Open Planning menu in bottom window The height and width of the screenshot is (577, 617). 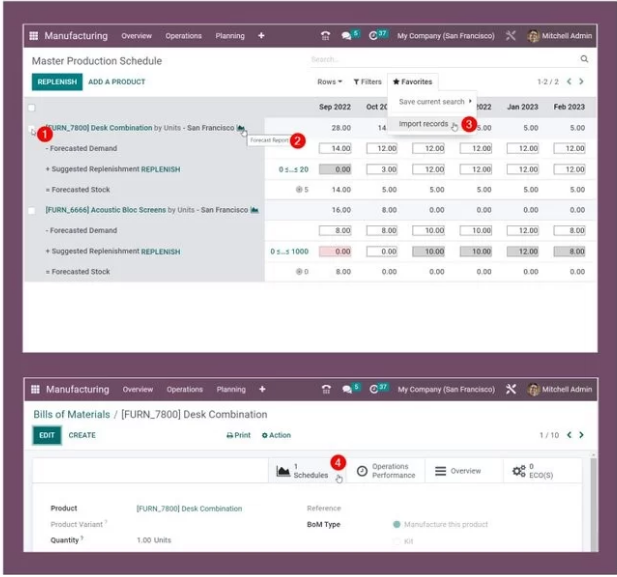(231, 389)
